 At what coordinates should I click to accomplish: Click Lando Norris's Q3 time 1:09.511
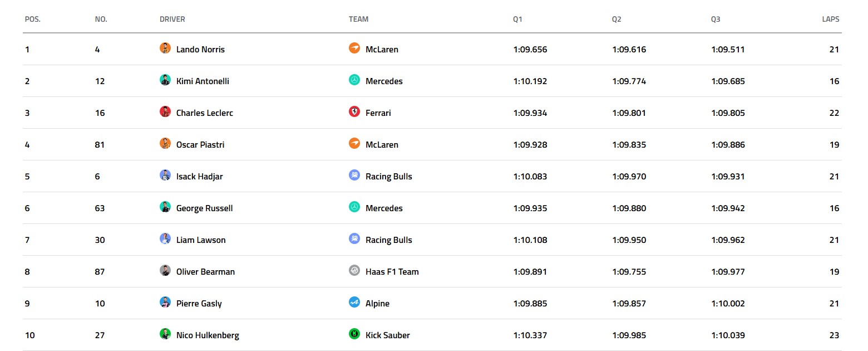click(x=728, y=50)
